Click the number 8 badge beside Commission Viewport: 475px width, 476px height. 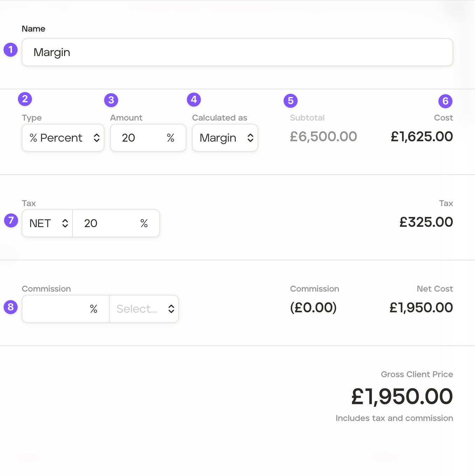11,307
